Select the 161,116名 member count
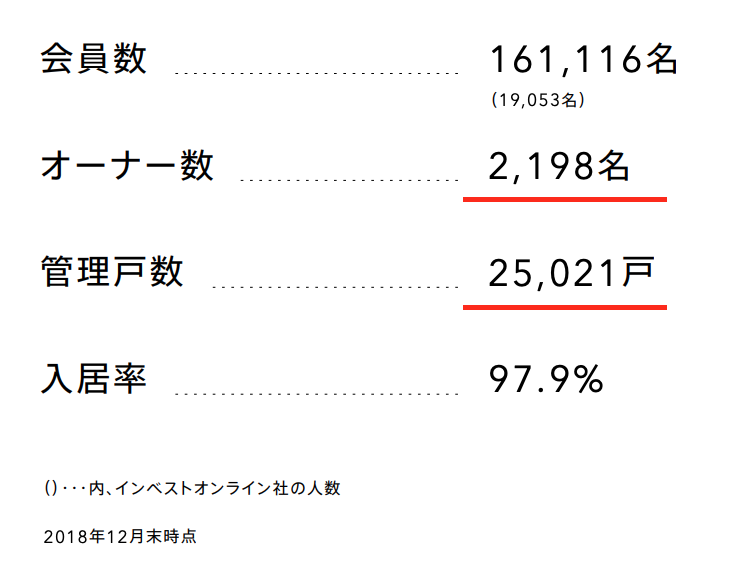The height and width of the screenshot is (572, 740). coord(584,59)
